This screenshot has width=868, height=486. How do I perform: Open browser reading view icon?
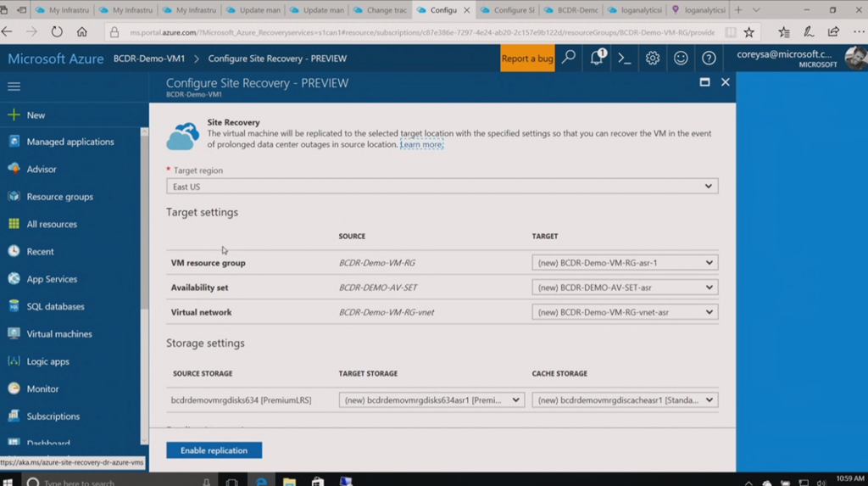731,32
